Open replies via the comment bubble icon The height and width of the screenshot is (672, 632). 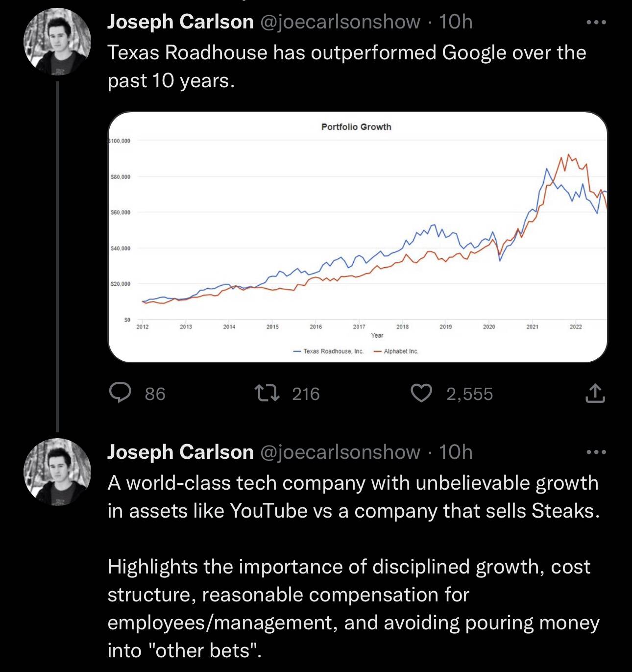[120, 393]
